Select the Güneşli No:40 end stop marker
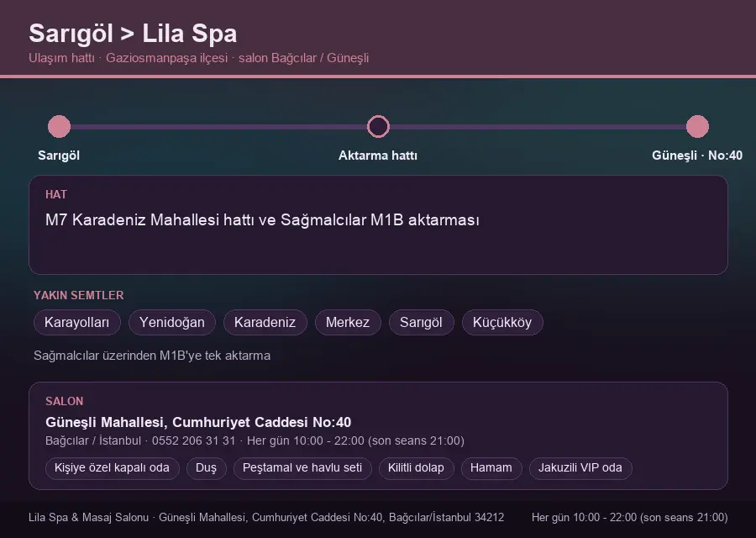The width and height of the screenshot is (756, 538). (x=697, y=127)
